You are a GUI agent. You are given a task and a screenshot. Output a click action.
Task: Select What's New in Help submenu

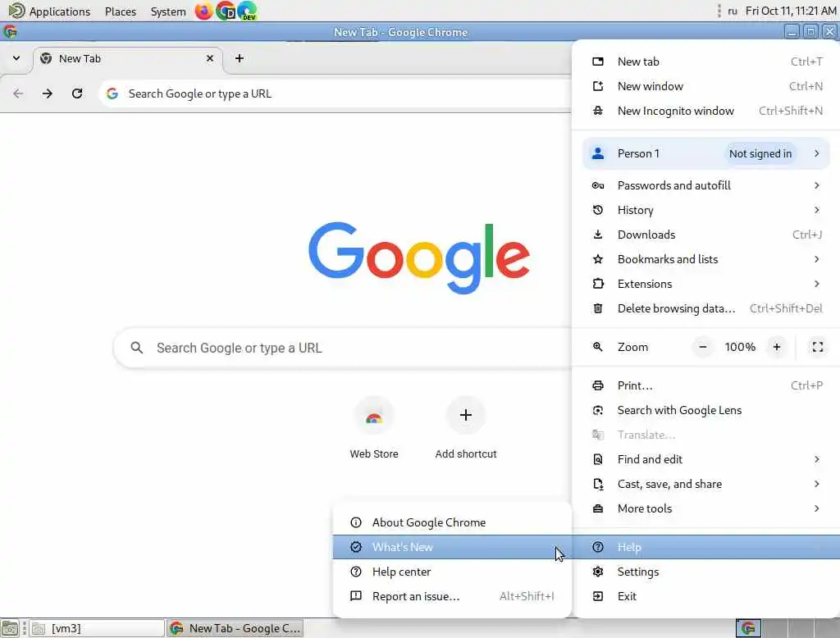452,547
